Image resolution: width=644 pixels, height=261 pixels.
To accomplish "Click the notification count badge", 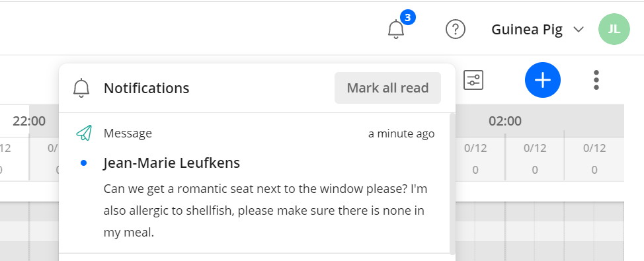I will (407, 17).
